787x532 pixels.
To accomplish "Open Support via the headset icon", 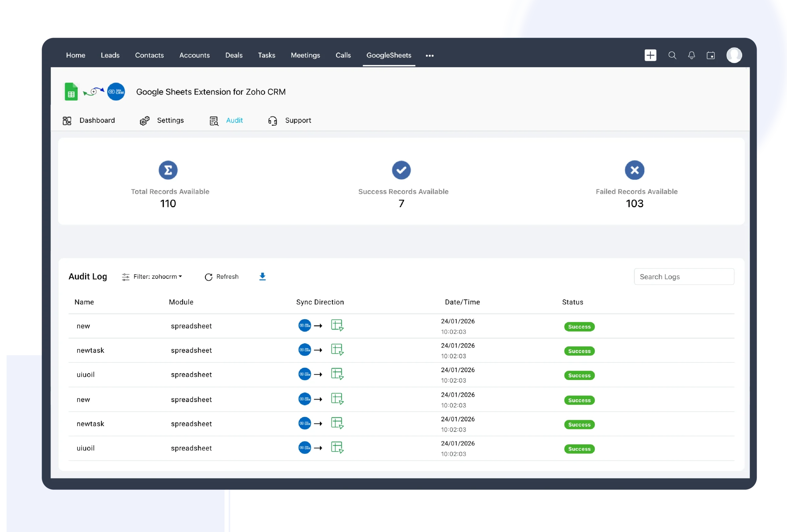I will [273, 120].
